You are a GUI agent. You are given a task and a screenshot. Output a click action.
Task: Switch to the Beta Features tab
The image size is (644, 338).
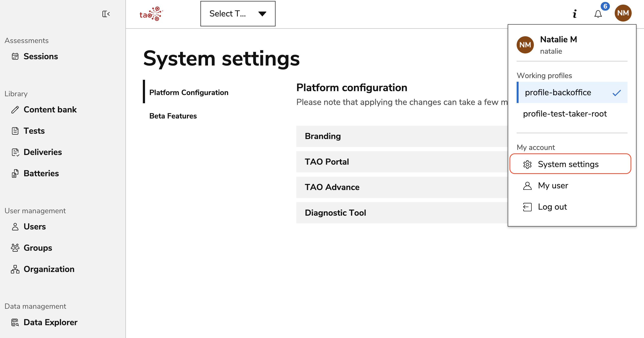coord(173,116)
